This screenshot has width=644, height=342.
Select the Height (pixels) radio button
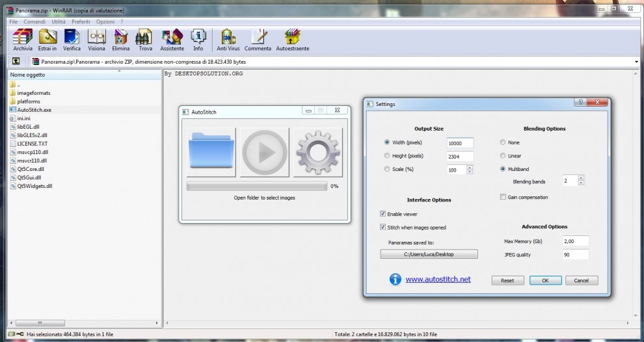(x=387, y=156)
